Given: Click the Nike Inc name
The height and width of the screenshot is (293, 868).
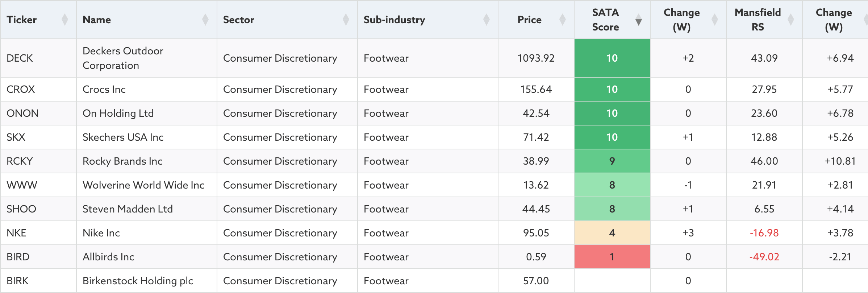Looking at the screenshot, I should click(x=101, y=233).
